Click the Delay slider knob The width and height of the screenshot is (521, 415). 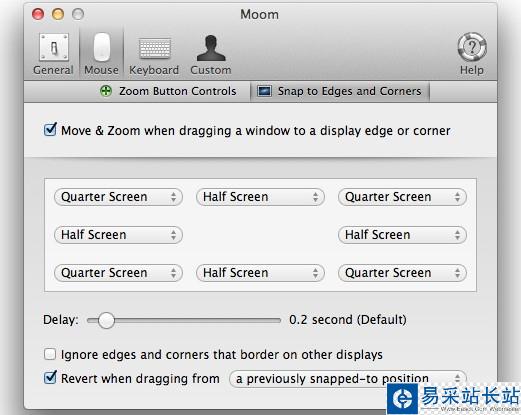point(106,320)
